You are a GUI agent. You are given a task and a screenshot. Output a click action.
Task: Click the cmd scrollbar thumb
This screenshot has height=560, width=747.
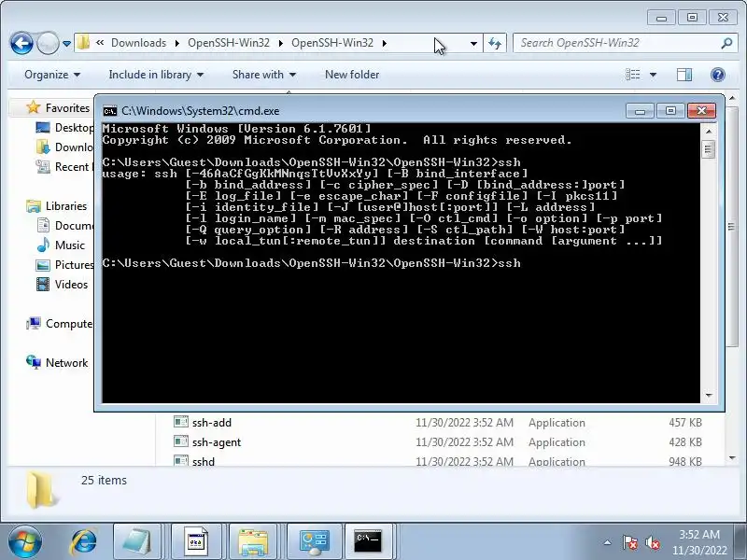(x=709, y=149)
